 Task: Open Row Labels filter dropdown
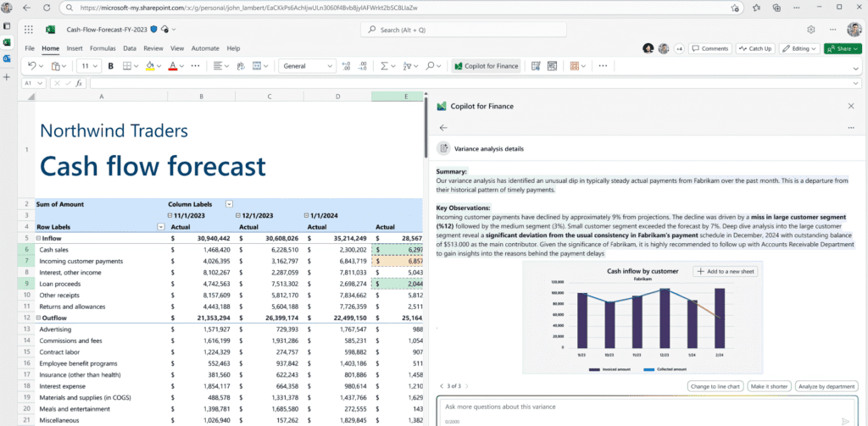click(161, 227)
